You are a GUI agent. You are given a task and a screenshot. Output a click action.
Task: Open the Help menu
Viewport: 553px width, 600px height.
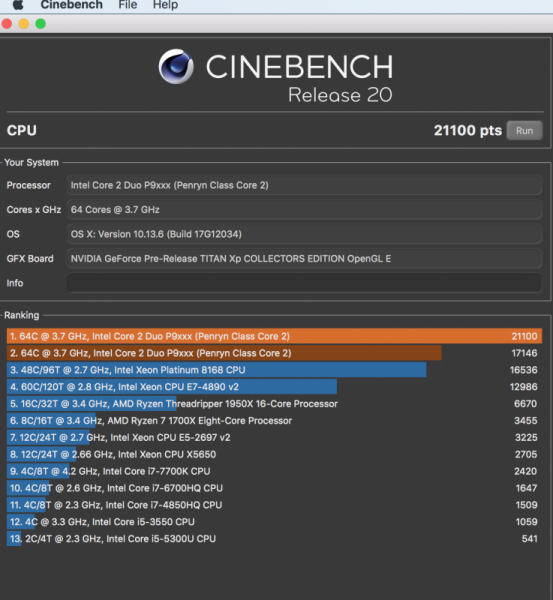point(165,5)
